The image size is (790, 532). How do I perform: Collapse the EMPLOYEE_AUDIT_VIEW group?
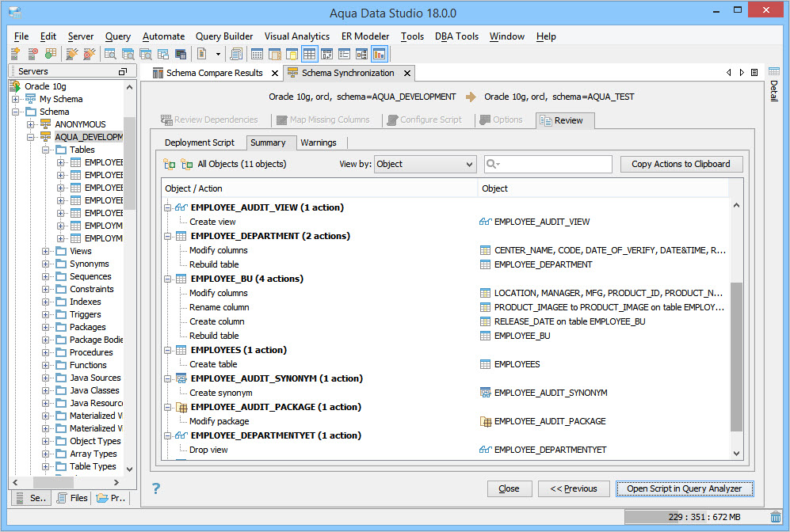(168, 207)
